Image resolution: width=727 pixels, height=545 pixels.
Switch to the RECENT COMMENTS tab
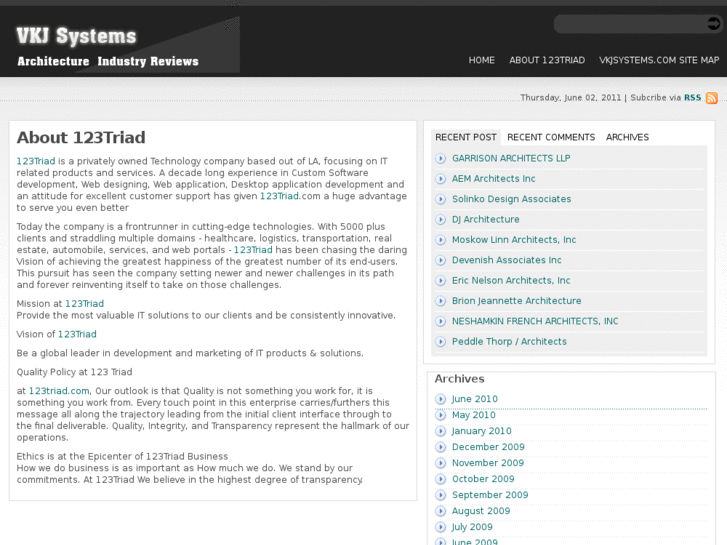(x=551, y=137)
